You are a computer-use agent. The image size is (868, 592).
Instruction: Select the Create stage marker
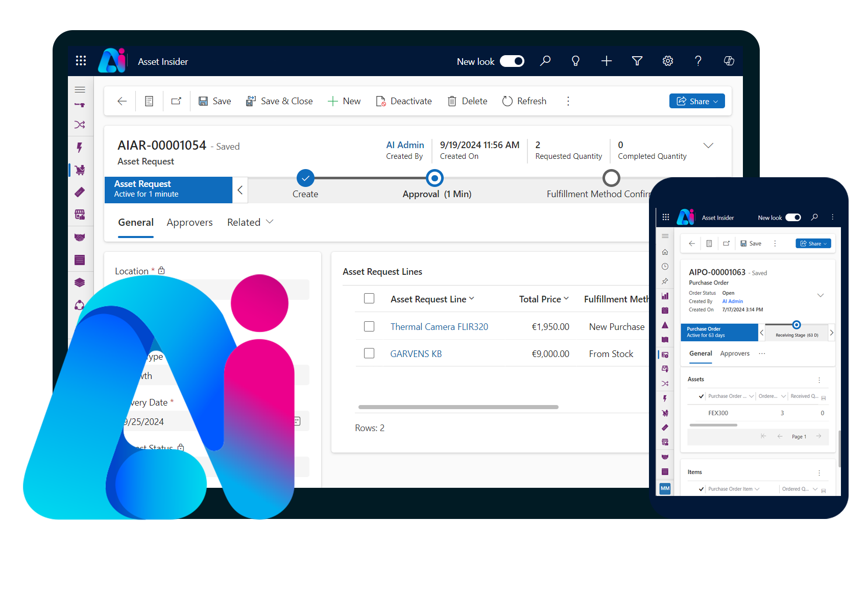click(305, 178)
